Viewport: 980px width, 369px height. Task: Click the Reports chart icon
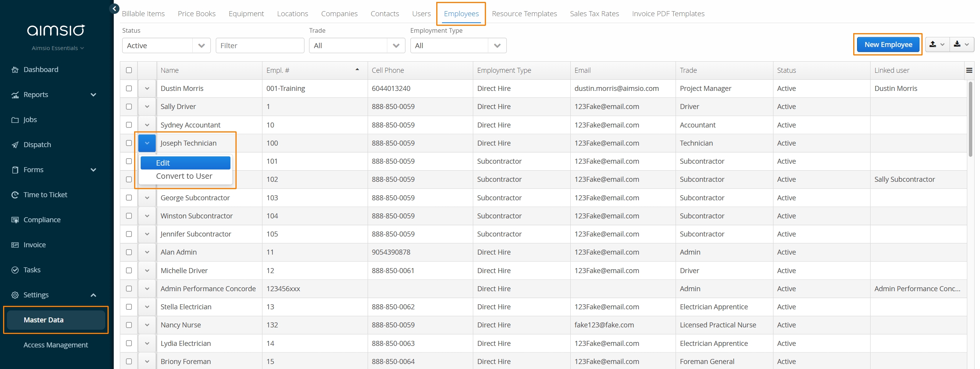(x=15, y=95)
